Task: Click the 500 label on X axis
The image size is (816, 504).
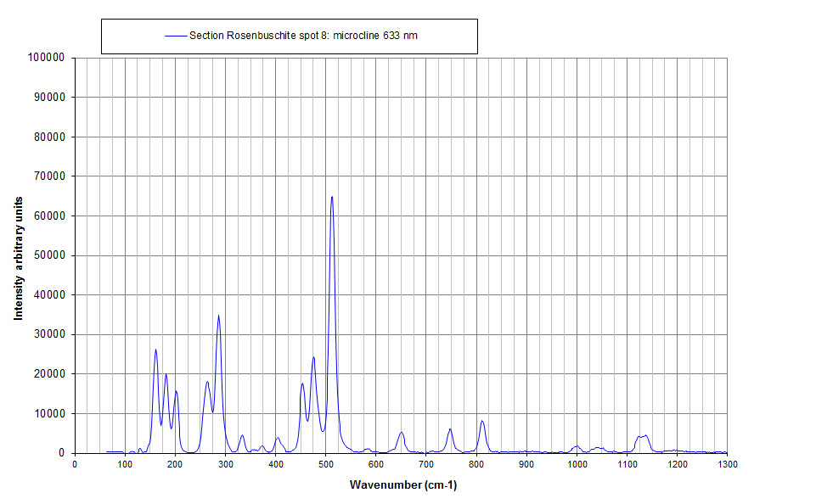Action: tap(325, 464)
